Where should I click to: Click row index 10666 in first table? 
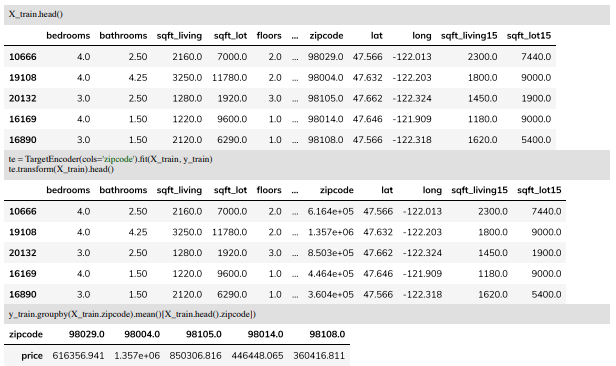pyautogui.click(x=23, y=57)
